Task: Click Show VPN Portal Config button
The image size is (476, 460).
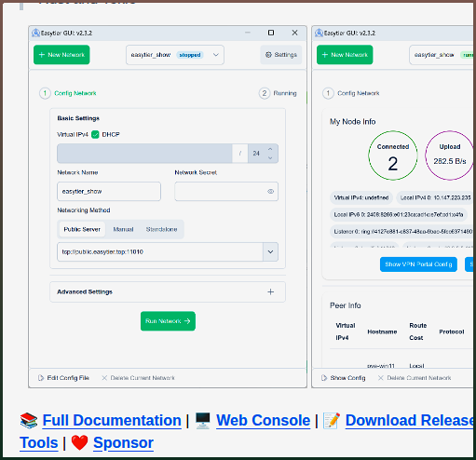Action: 418,264
